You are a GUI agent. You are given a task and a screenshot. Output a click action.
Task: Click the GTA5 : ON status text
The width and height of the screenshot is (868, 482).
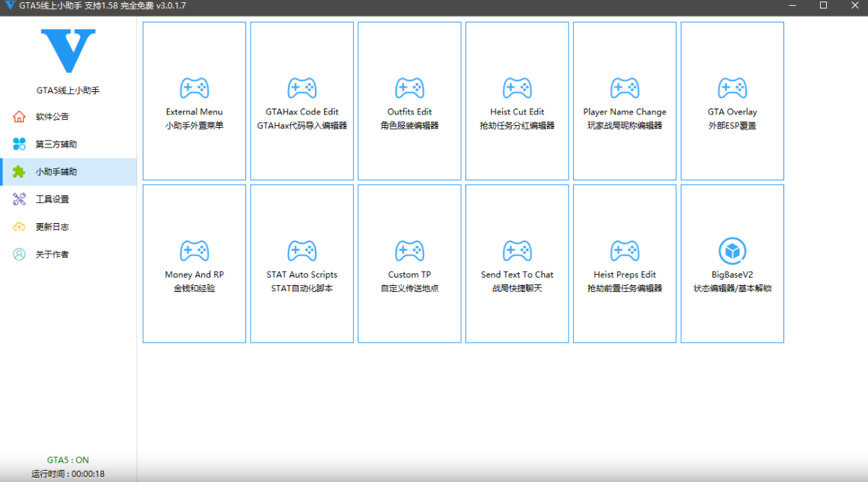(68, 460)
